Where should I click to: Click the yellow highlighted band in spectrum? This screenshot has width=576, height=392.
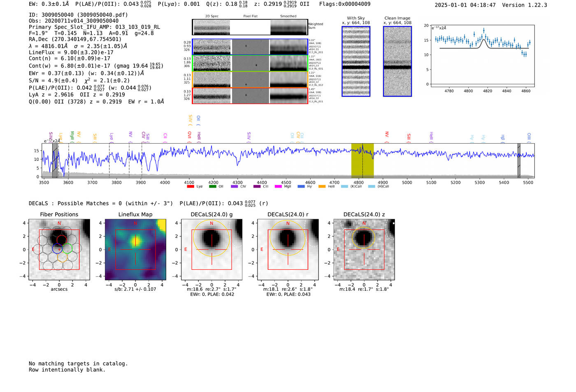[x=362, y=160]
